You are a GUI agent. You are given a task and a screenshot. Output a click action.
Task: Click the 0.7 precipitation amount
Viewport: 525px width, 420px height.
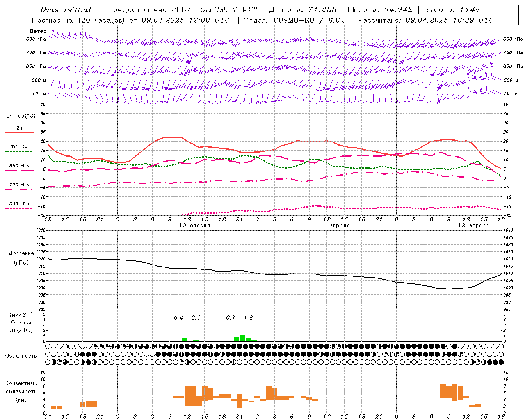pyautogui.click(x=231, y=317)
